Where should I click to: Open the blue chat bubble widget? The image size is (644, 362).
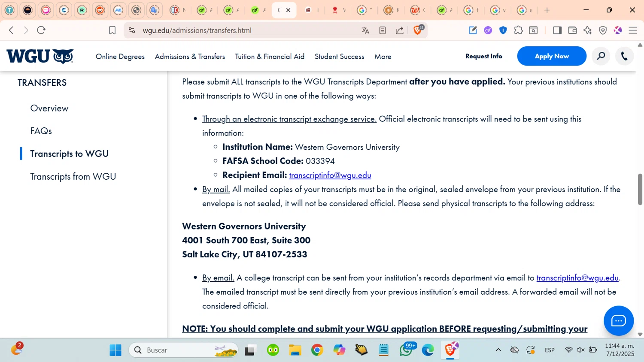619,321
